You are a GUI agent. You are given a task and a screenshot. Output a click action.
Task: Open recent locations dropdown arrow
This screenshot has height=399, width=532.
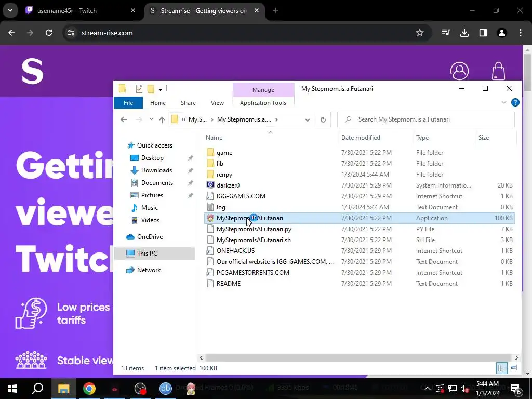151,119
